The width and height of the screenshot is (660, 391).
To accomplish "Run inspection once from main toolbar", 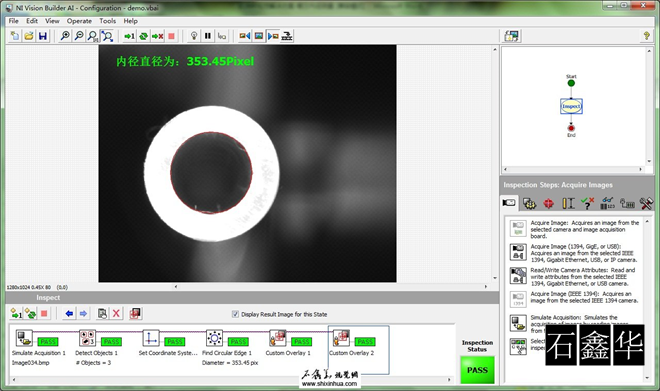I will 129,36.
